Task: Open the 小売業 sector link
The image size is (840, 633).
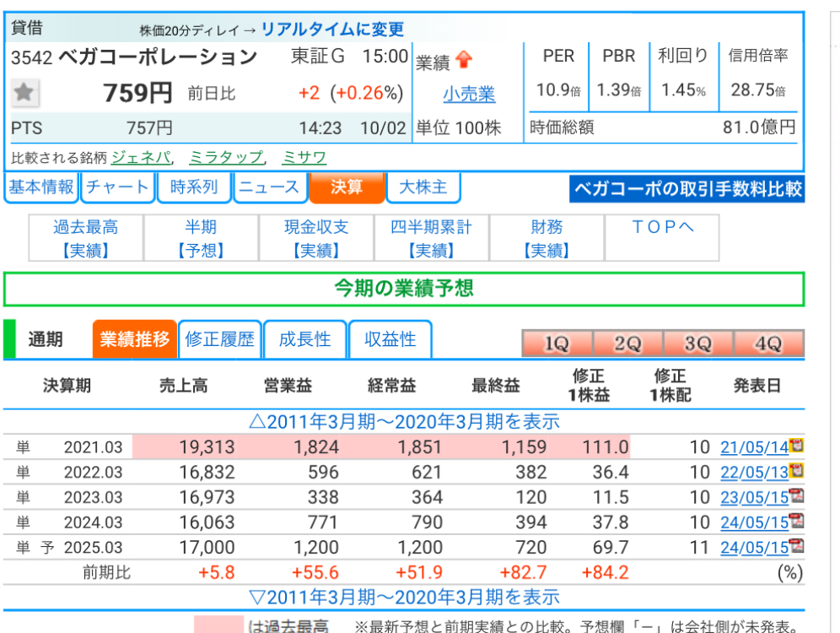Action: pyautogui.click(x=469, y=94)
